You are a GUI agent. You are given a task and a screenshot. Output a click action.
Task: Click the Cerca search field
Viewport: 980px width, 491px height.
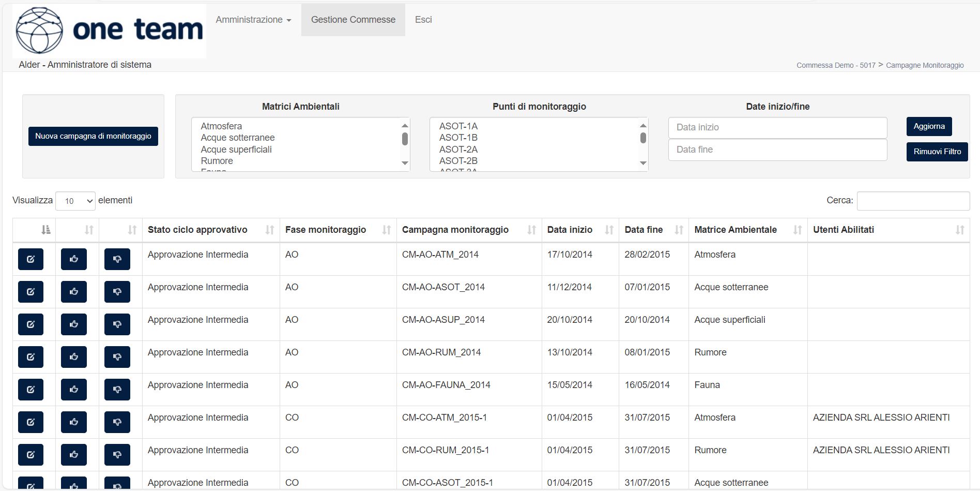(x=913, y=201)
